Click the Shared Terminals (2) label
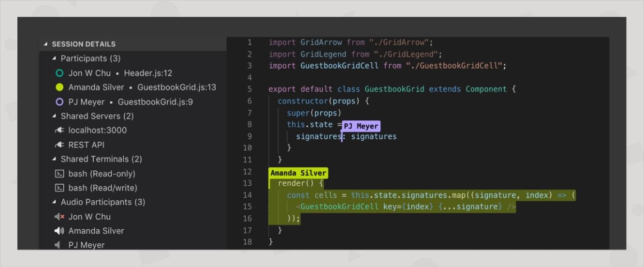 [102, 159]
